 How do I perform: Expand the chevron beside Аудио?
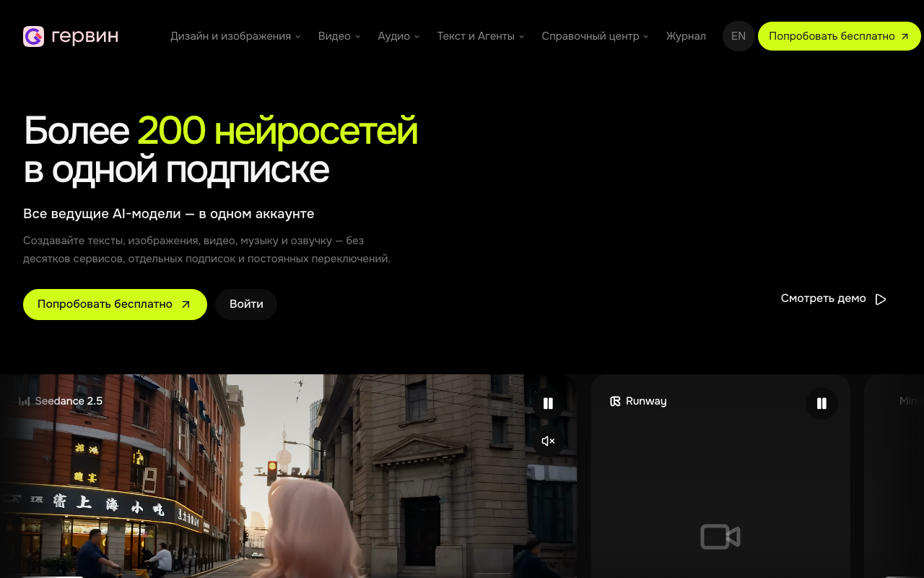pyautogui.click(x=417, y=37)
